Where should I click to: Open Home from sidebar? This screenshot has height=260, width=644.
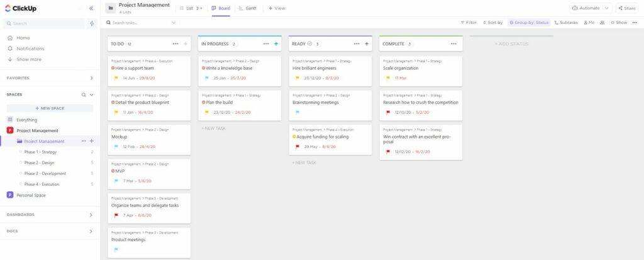pyautogui.click(x=23, y=38)
